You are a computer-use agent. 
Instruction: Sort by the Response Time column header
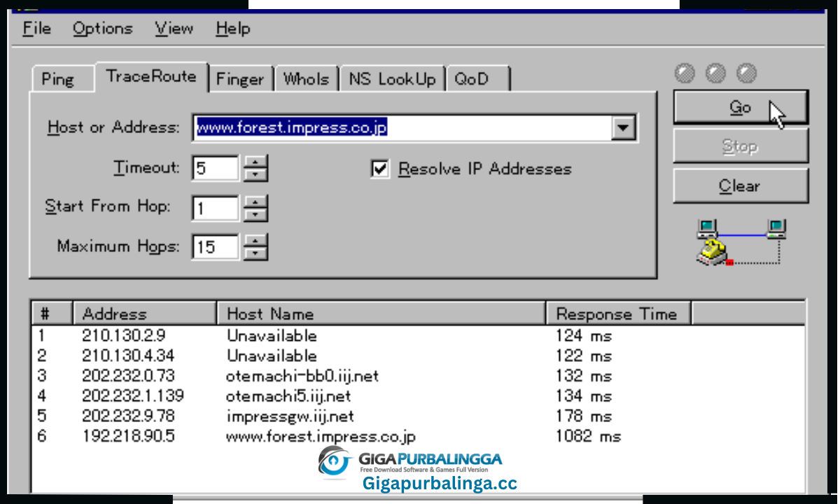click(619, 314)
